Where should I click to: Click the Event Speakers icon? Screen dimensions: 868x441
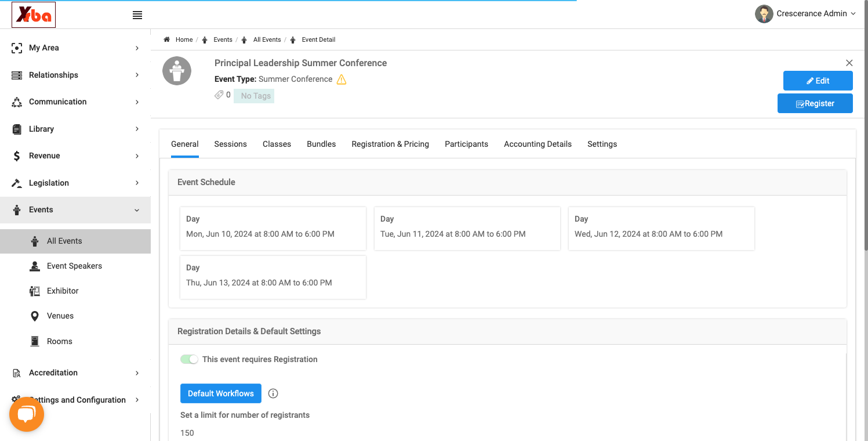[x=35, y=266]
